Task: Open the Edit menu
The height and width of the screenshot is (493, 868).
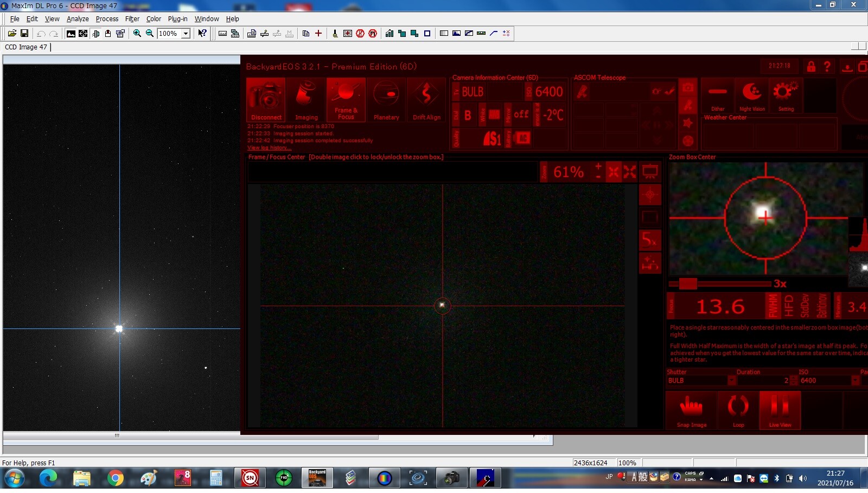Action: click(32, 18)
